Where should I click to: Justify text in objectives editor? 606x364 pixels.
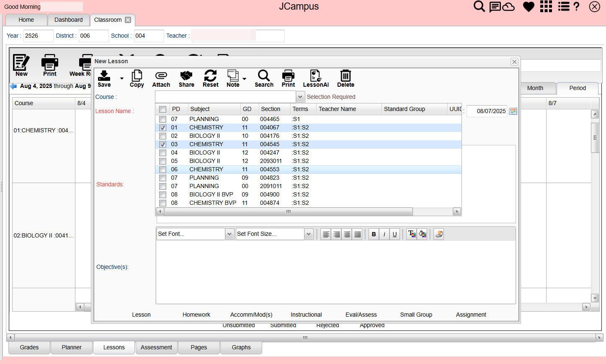click(x=357, y=234)
